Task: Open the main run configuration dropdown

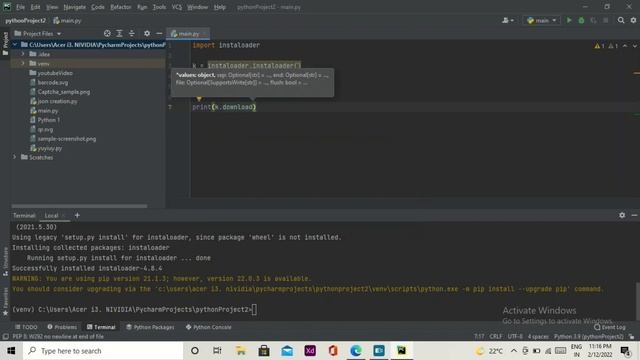Action: coord(541,20)
